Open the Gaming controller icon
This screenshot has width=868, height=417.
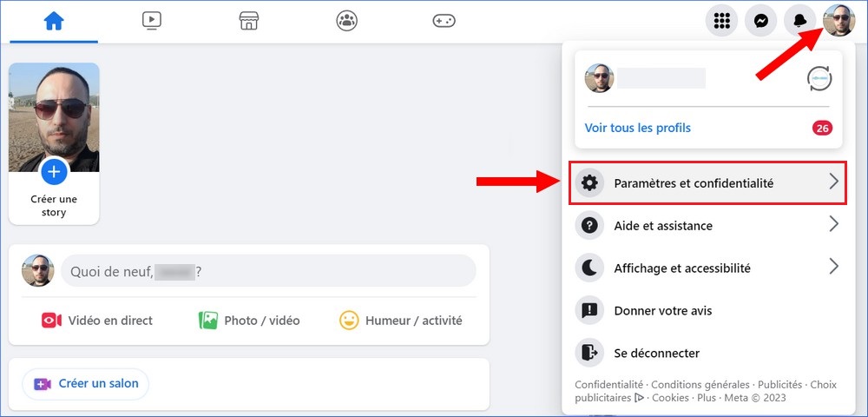[x=444, y=22]
